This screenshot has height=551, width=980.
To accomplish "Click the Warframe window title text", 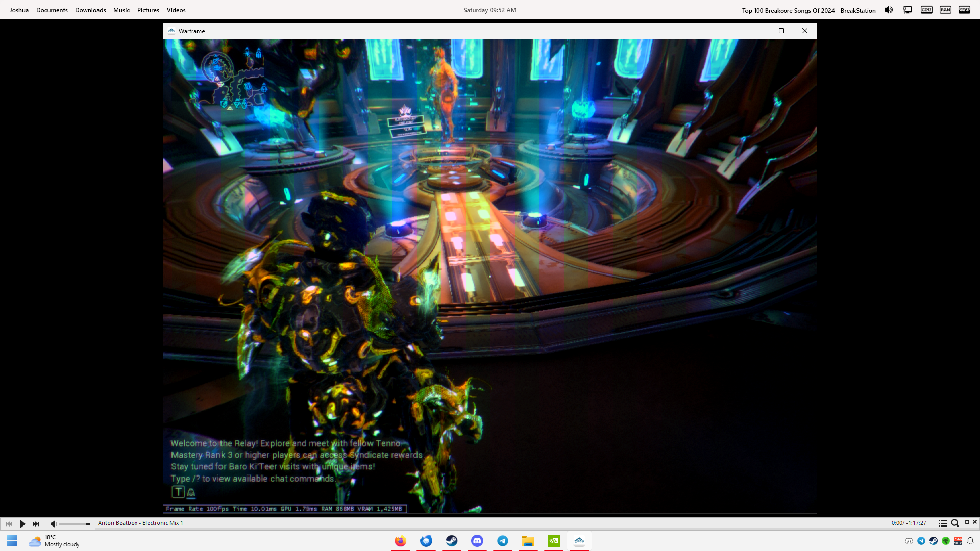I will click(x=192, y=31).
